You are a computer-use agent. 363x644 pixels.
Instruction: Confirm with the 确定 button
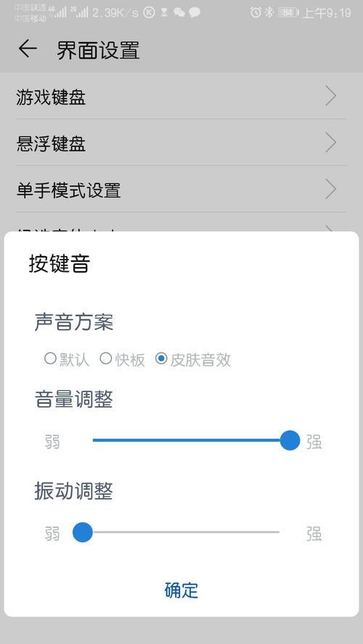(x=181, y=590)
